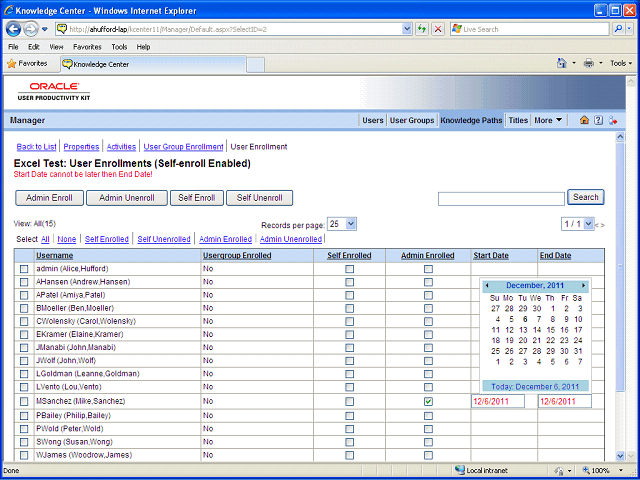The image size is (640, 480).
Task: Click the Refresh page icon
Action: click(x=422, y=29)
